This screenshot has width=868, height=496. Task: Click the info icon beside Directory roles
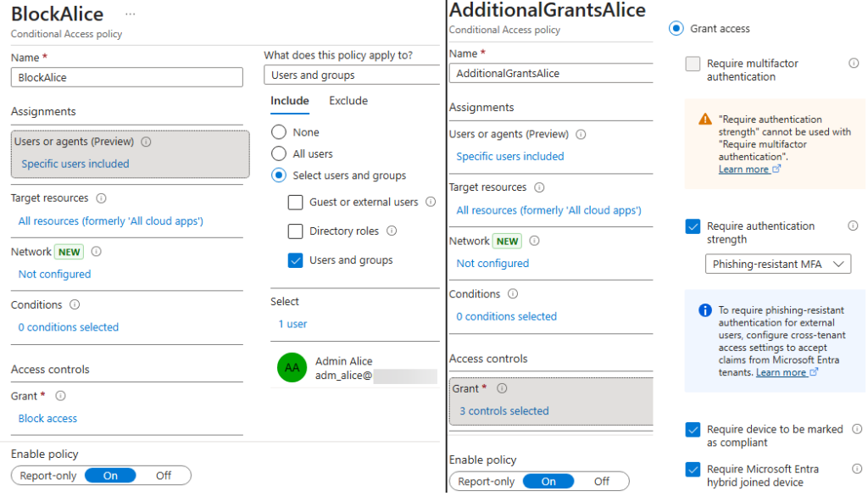[391, 231]
